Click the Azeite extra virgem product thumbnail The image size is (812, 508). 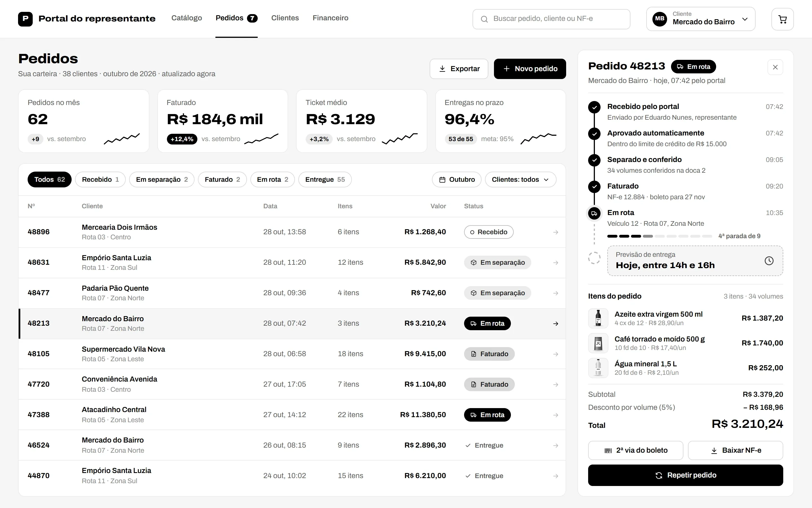598,318
